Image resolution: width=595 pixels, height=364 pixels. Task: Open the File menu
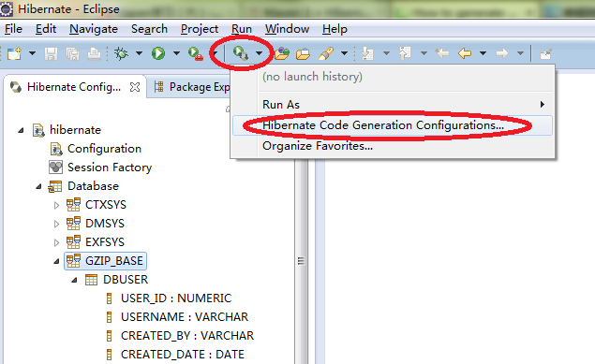point(13,29)
